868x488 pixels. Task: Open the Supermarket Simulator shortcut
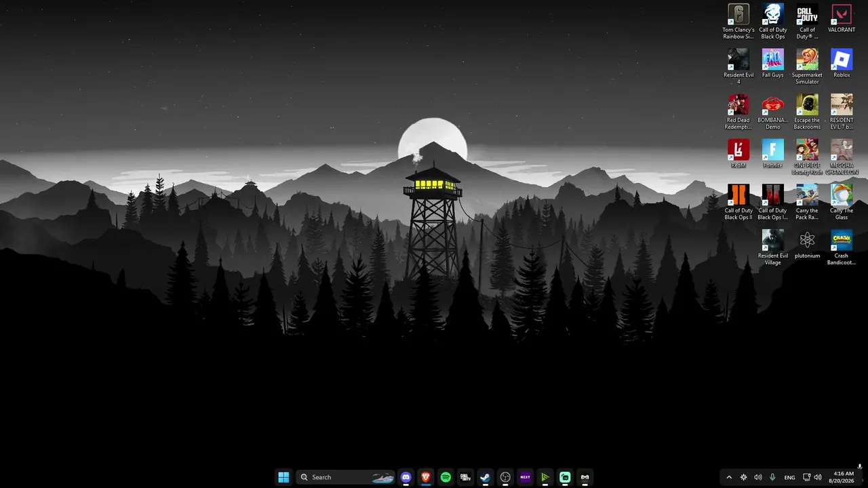(x=807, y=67)
